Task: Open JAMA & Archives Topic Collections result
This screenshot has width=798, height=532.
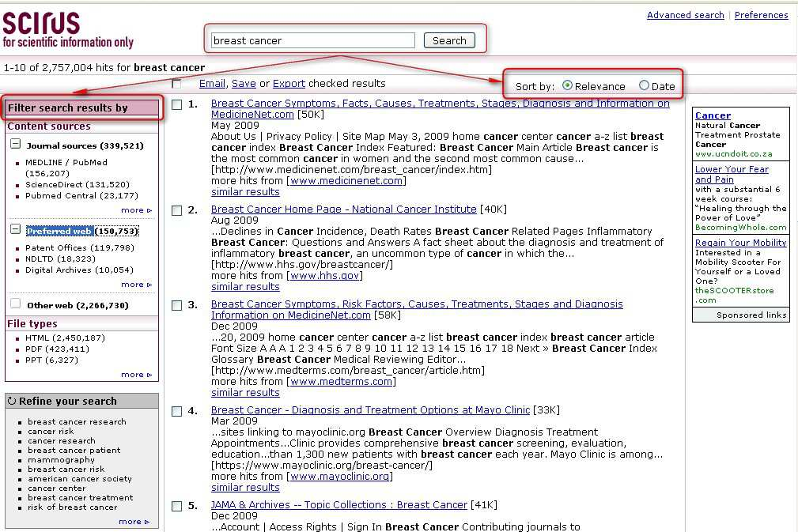Action: (x=339, y=504)
